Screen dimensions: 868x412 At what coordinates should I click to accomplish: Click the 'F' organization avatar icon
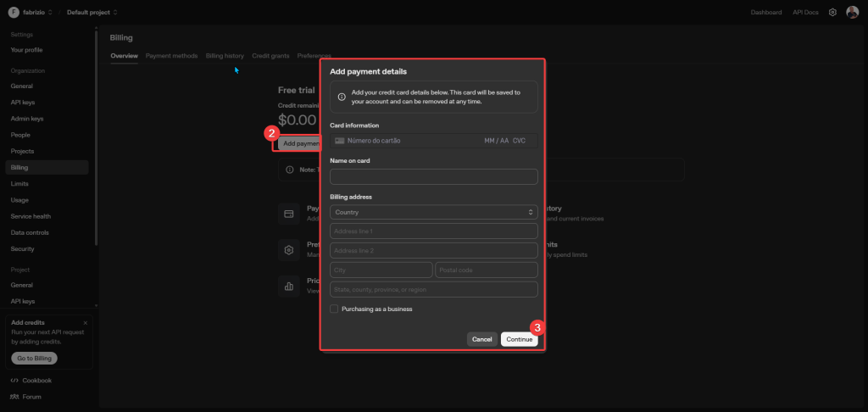coord(13,13)
